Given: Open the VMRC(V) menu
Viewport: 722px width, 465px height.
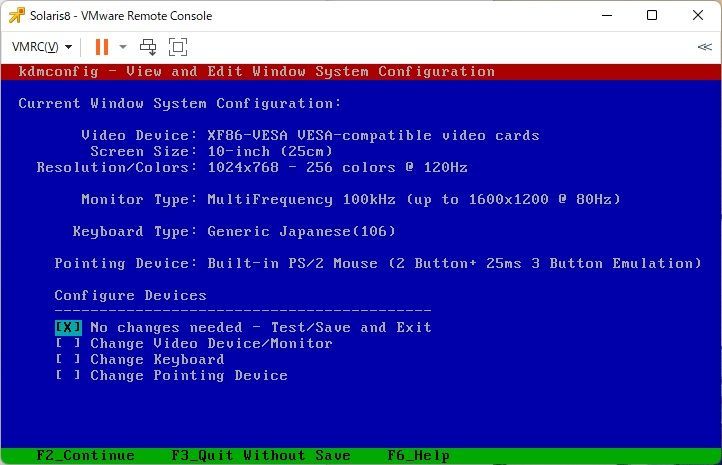Looking at the screenshot, I should pos(42,46).
